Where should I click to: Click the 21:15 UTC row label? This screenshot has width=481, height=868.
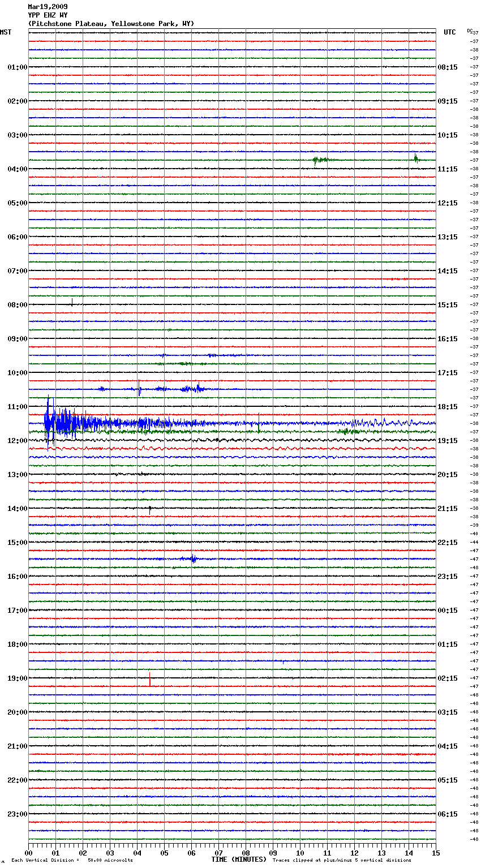[x=448, y=509]
